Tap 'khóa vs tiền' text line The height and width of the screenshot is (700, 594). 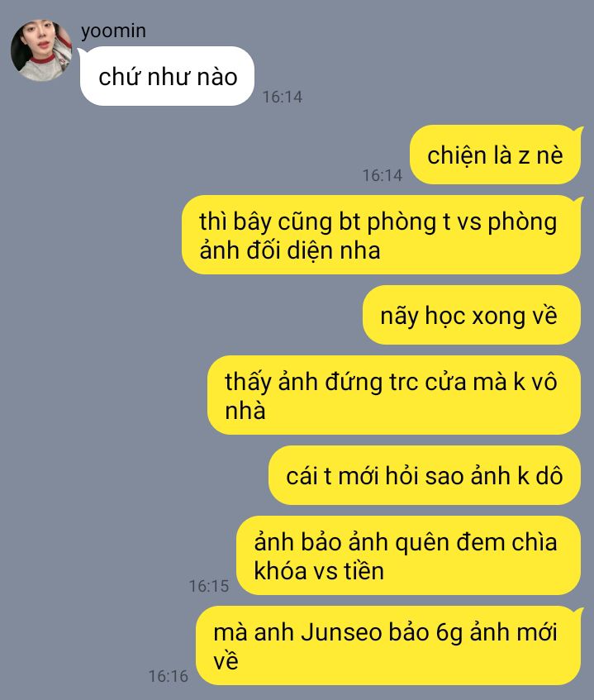319,571
